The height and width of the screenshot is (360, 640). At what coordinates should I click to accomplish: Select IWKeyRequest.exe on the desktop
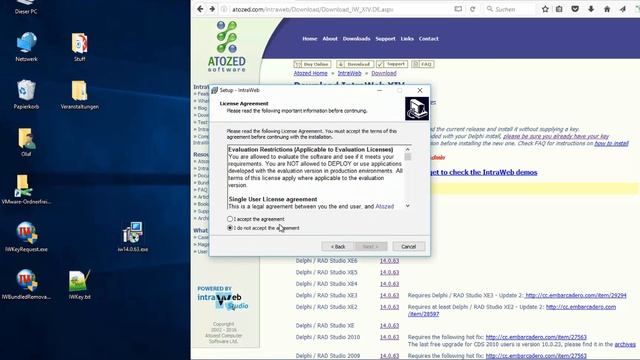point(26,237)
